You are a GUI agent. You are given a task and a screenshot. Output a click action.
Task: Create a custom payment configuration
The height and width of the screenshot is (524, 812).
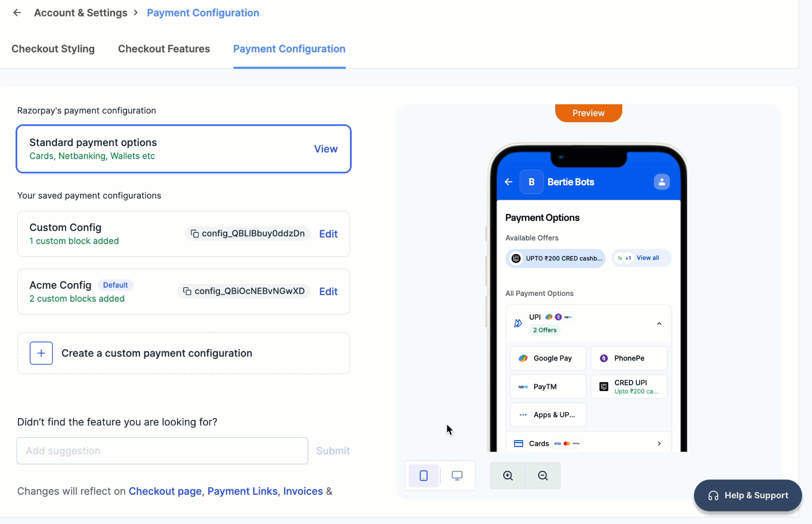pos(184,353)
